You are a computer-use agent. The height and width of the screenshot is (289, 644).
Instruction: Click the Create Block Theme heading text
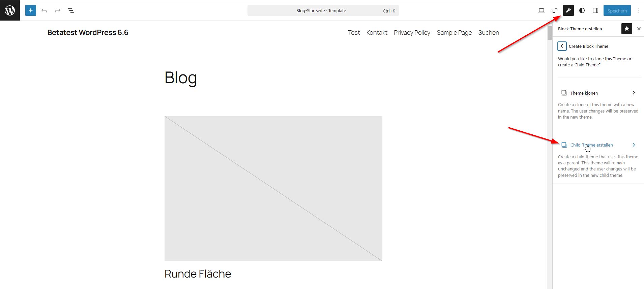[x=588, y=46]
